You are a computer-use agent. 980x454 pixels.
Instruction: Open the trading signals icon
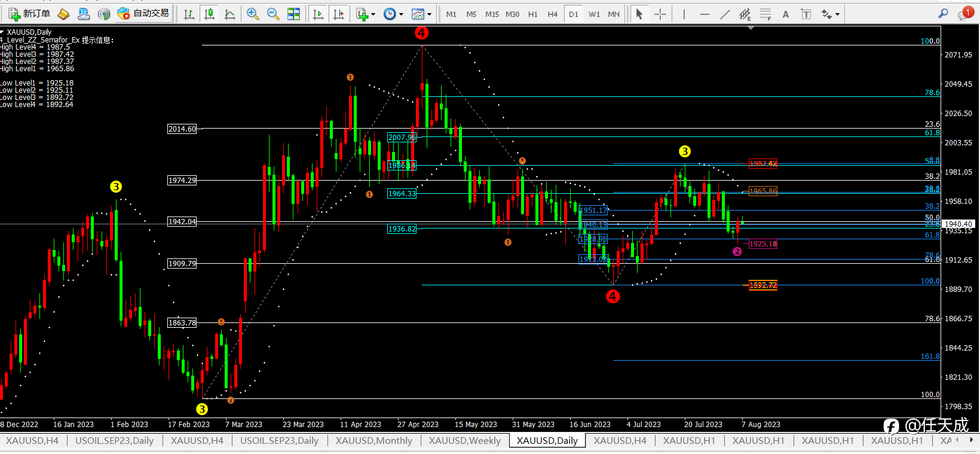tap(104, 14)
